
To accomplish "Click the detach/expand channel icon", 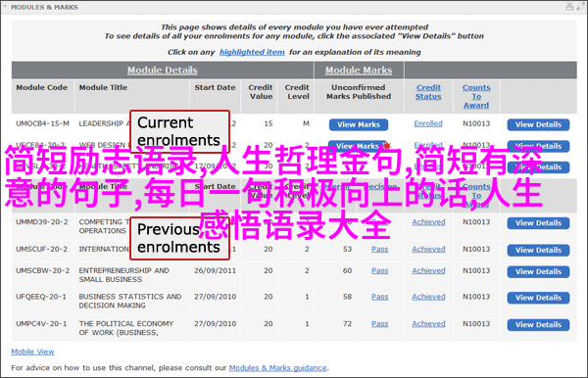I will [580, 7].
